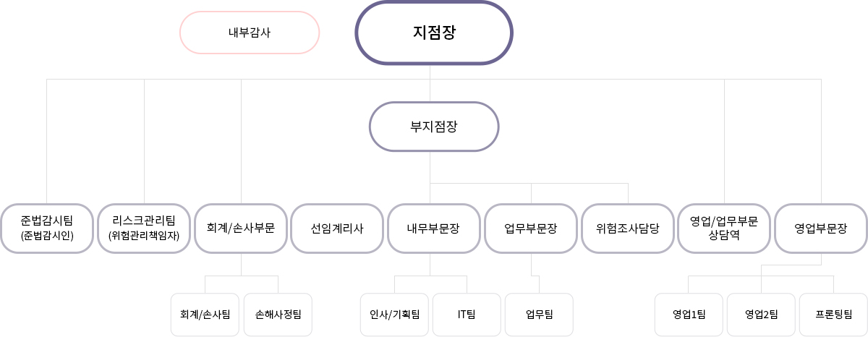Select the 프론팅팀 team box

tap(833, 315)
